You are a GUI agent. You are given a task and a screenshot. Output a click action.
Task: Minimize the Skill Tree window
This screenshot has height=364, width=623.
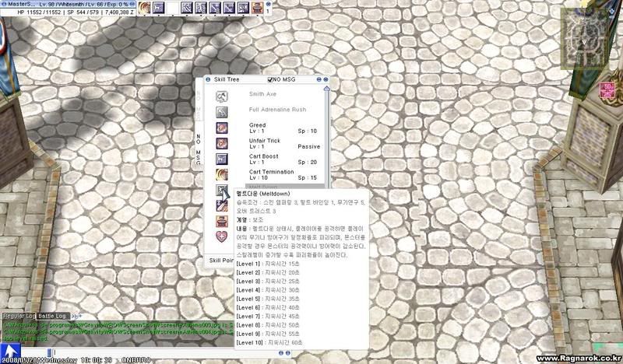point(319,79)
